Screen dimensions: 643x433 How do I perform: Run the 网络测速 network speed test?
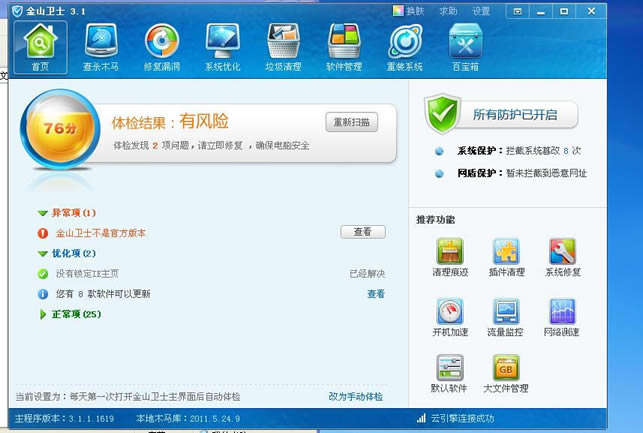[x=562, y=317]
